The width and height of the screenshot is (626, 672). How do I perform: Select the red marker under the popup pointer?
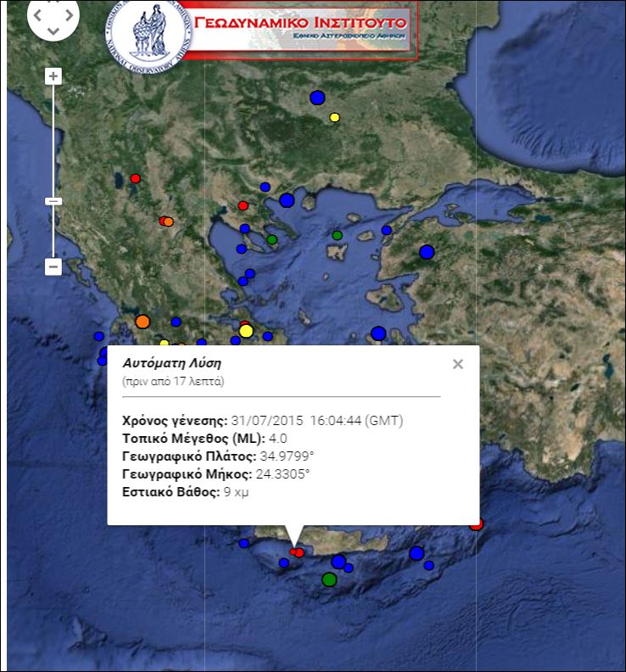click(293, 552)
